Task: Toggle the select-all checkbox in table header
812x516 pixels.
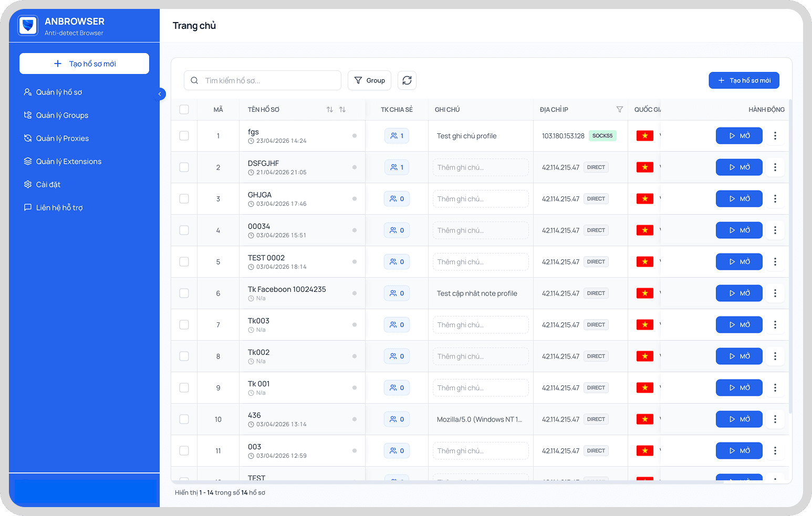Action: [184, 110]
